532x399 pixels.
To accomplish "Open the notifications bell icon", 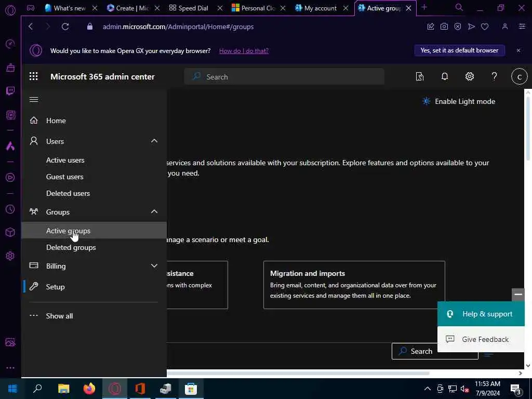I will tap(445, 76).
